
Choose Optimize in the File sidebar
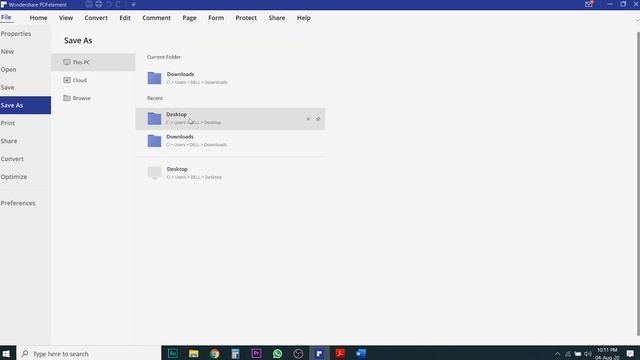[x=25, y=177]
